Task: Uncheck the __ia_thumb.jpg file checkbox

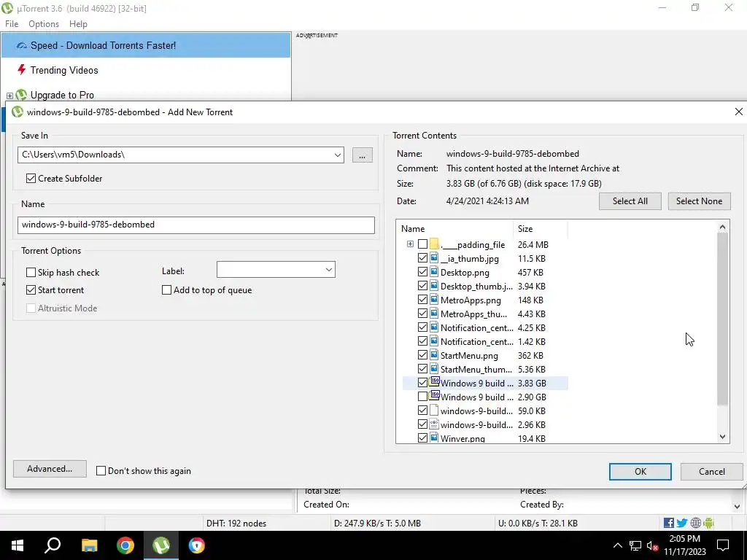Action: [422, 258]
